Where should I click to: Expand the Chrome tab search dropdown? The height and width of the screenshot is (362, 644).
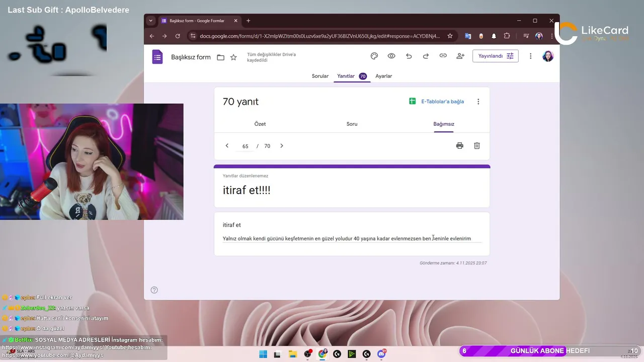coord(150,21)
